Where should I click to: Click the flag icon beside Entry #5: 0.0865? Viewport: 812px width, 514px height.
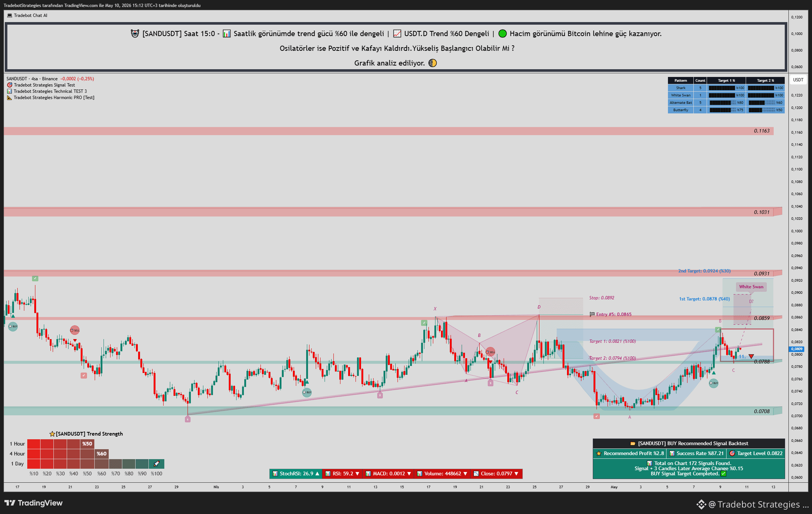[592, 314]
